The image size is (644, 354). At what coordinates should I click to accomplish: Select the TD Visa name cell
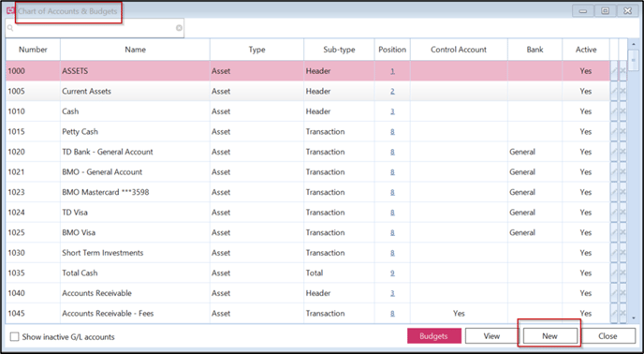tap(135, 213)
